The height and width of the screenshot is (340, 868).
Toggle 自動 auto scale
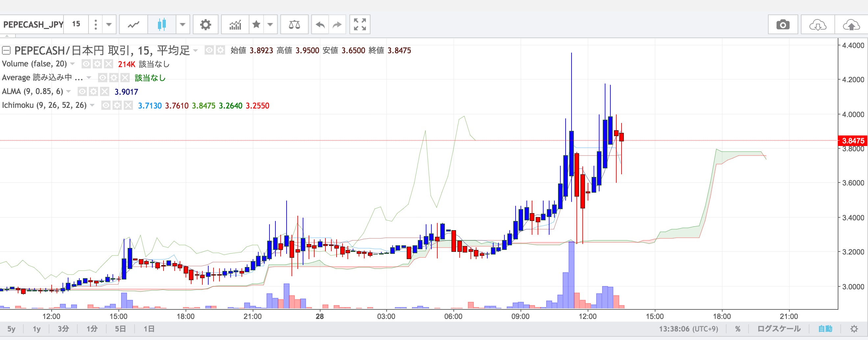tap(825, 329)
